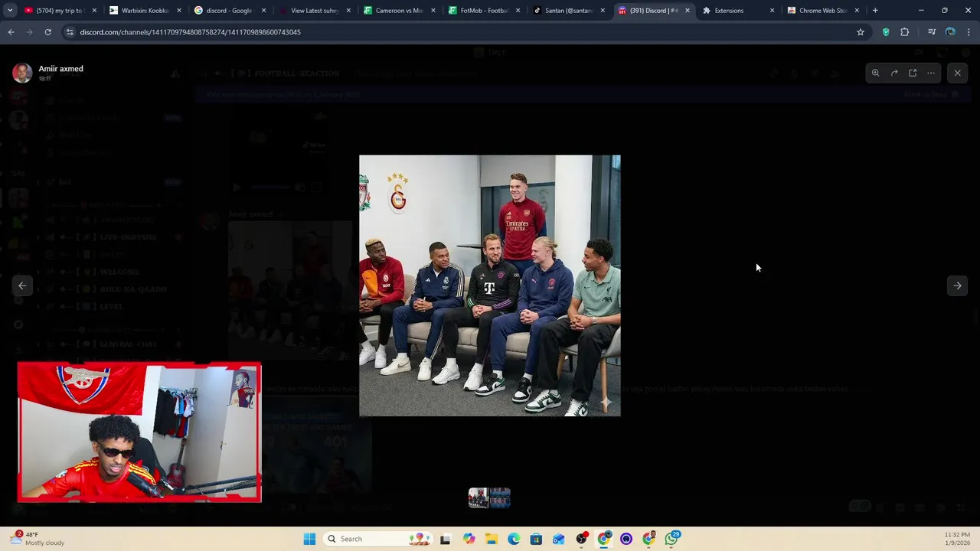
Task: Switch to the 'discord - Google' tab
Action: point(228,11)
